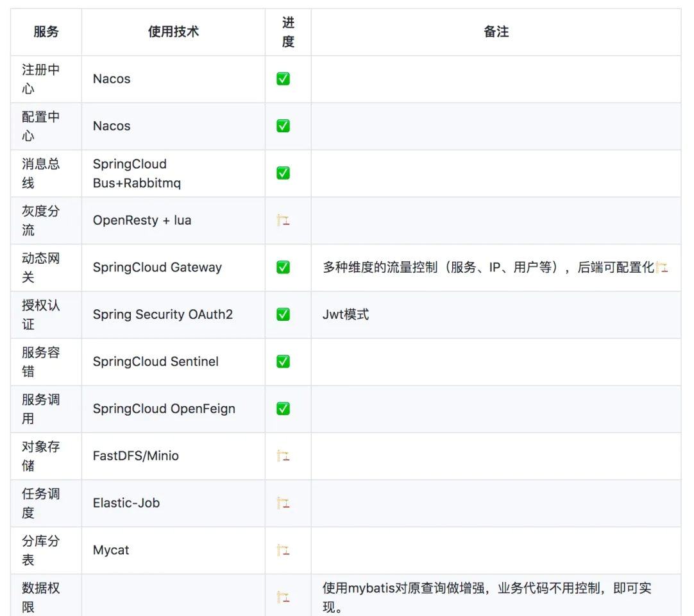This screenshot has width=694, height=616.
Task: Click the FastDFS/Minio cell
Action: tap(173, 456)
